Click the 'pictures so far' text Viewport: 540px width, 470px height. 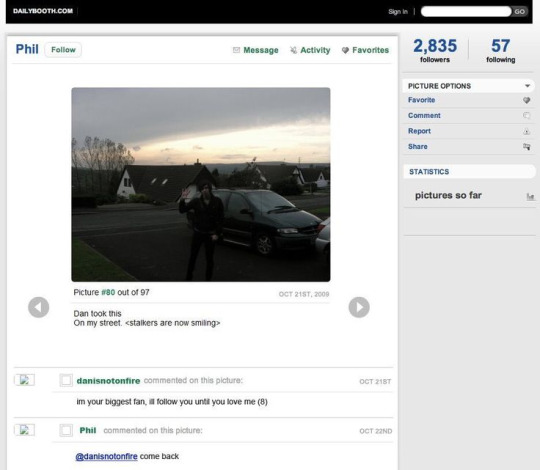click(x=448, y=196)
